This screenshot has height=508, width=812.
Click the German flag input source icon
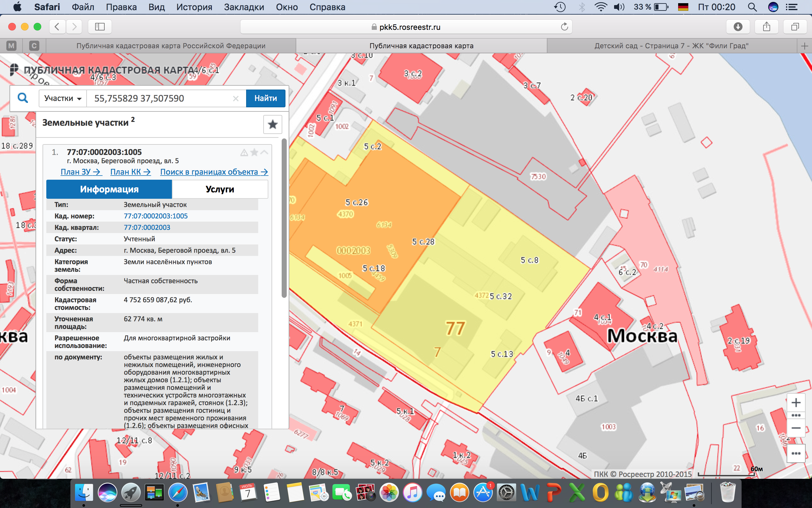coord(683,7)
